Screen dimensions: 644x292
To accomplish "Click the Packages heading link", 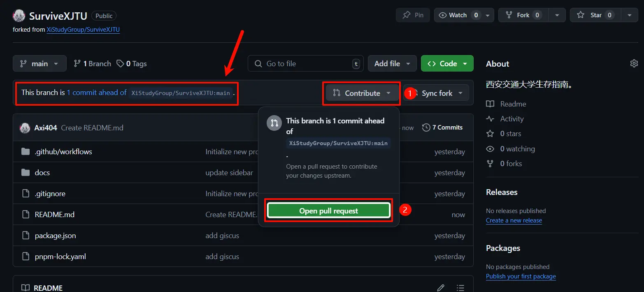I will [503, 248].
